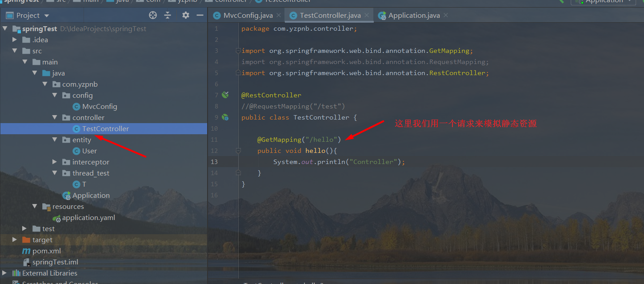
Task: Click the External Libraries bar-chart icon
Action: pos(16,273)
